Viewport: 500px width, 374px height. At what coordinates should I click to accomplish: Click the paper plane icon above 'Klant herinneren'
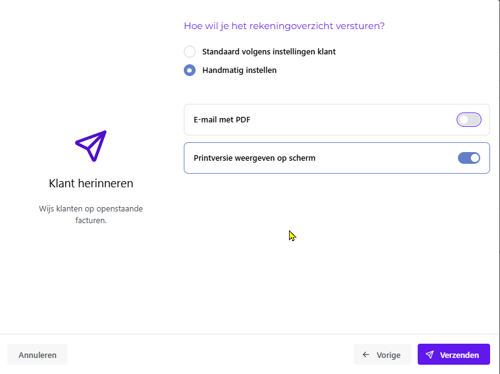91,146
